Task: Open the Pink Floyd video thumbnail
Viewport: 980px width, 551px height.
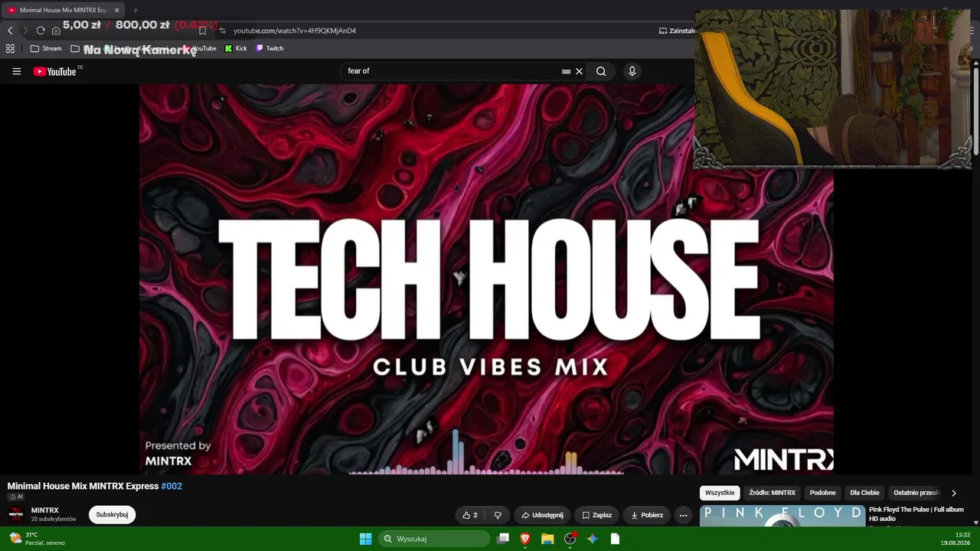Action: [x=782, y=516]
